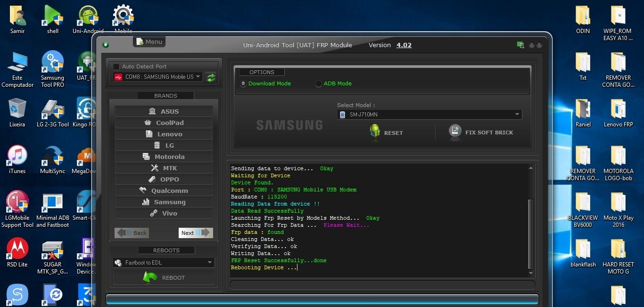Open Txt folder on desktop
Image resolution: width=644 pixels, height=307 pixels.
583,66
